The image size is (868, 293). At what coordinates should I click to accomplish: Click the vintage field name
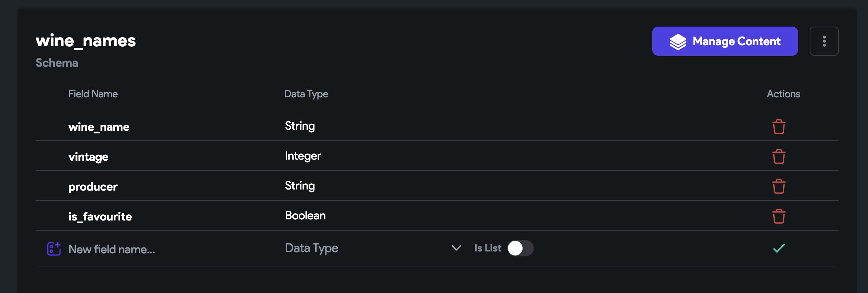(88, 157)
